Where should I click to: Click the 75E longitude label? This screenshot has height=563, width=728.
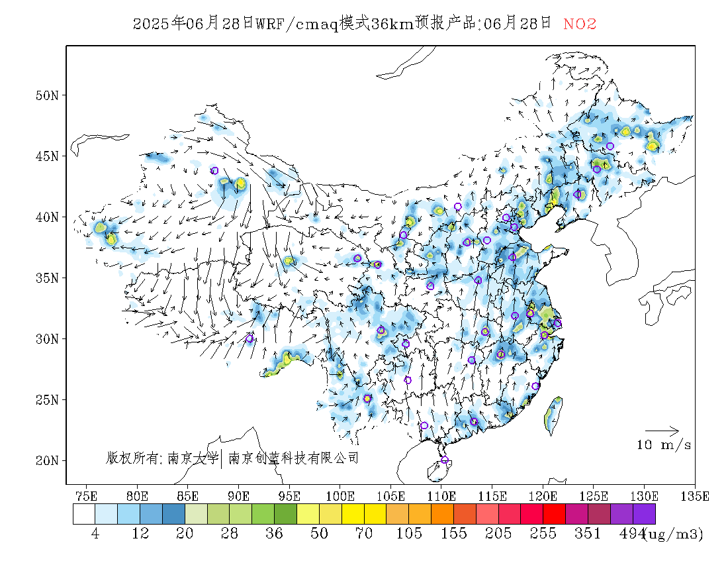86,496
